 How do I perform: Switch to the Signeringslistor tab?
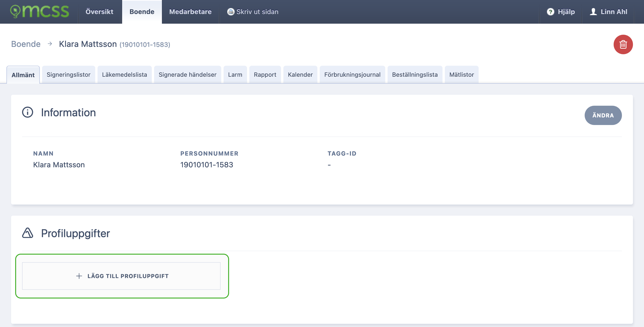click(x=69, y=74)
